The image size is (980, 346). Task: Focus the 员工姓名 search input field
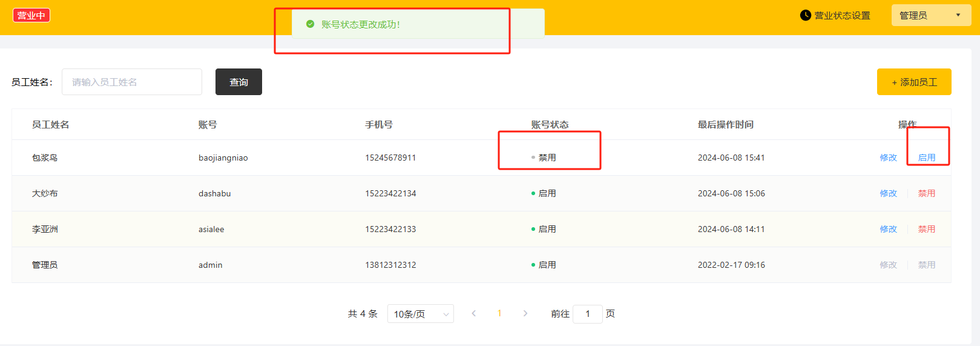132,82
